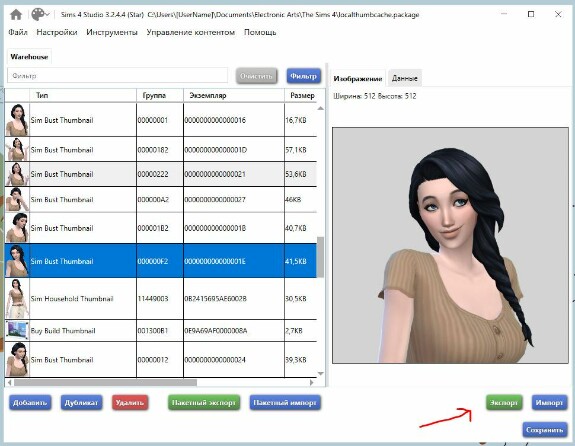Screen dimensions: 575x446
Task: Click horizontal scroll right arrow
Action: pos(311,383)
